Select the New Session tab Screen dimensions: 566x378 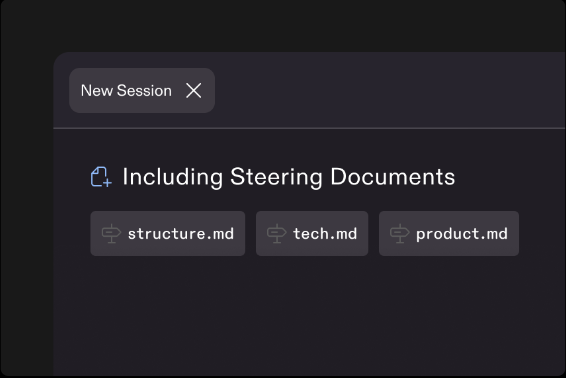pos(142,91)
